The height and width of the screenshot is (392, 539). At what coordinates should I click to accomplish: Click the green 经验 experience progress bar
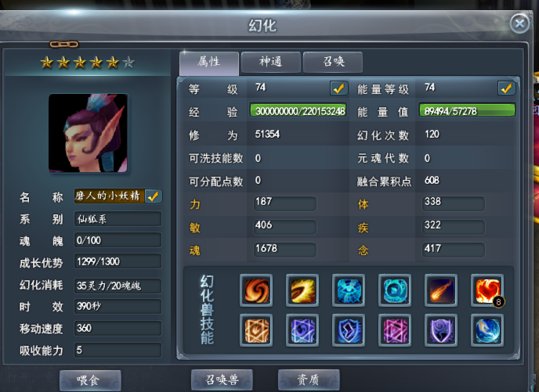298,111
